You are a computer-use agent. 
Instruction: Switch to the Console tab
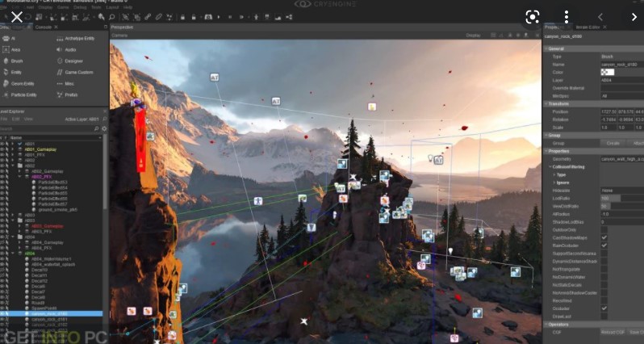point(43,27)
